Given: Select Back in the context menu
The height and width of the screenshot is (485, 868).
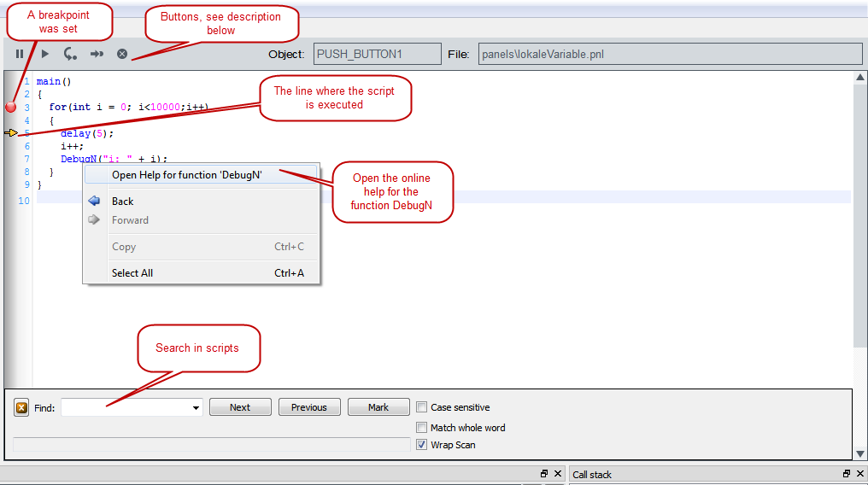Looking at the screenshot, I should [123, 202].
